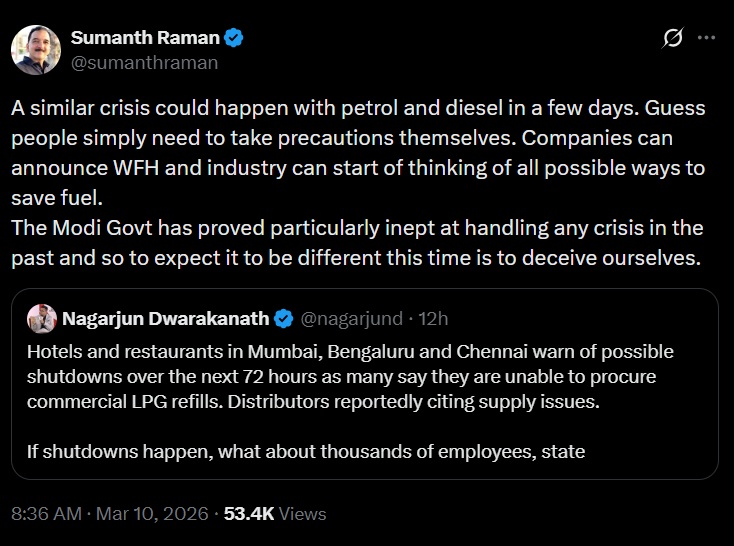Open the Sumanth Raman display name link

click(146, 38)
